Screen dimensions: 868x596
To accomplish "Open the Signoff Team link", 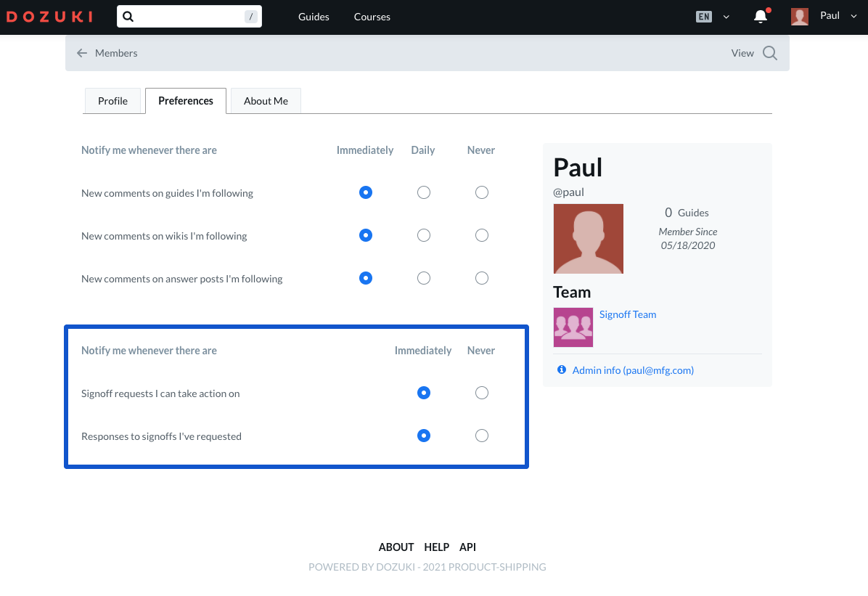I will pos(627,314).
